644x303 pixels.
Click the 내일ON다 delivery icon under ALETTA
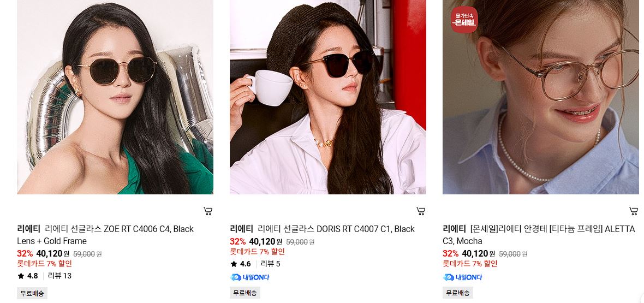coord(462,277)
